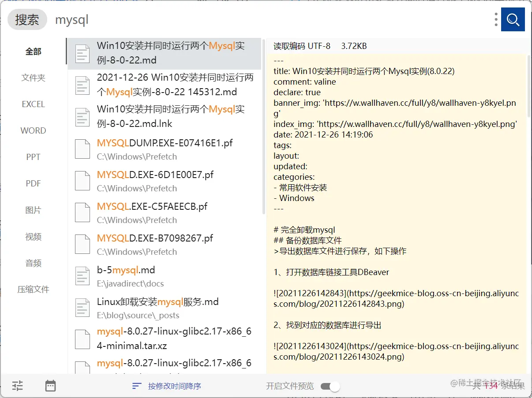Click the mysql search input field
532x398 pixels.
[x=269, y=20]
